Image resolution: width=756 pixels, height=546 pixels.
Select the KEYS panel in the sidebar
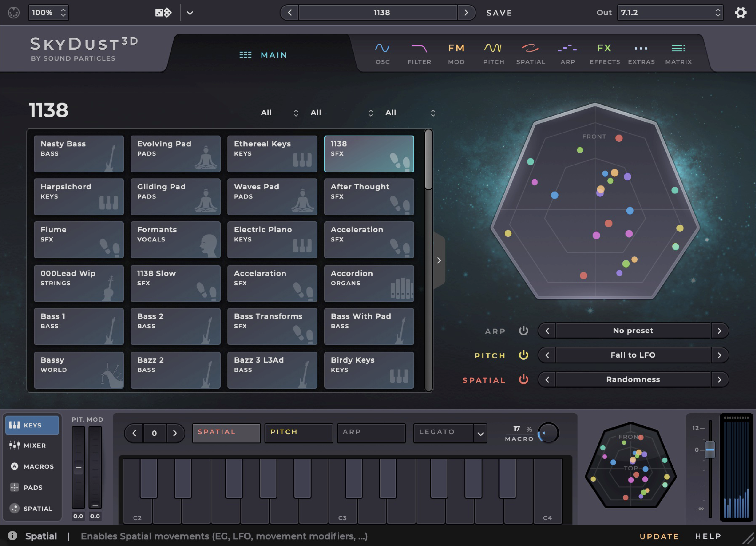pyautogui.click(x=32, y=425)
